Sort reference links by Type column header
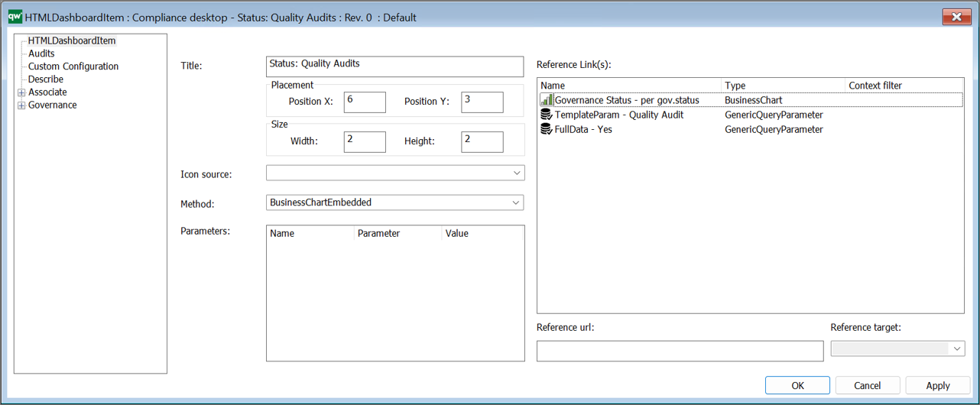This screenshot has width=980, height=405. [x=783, y=86]
